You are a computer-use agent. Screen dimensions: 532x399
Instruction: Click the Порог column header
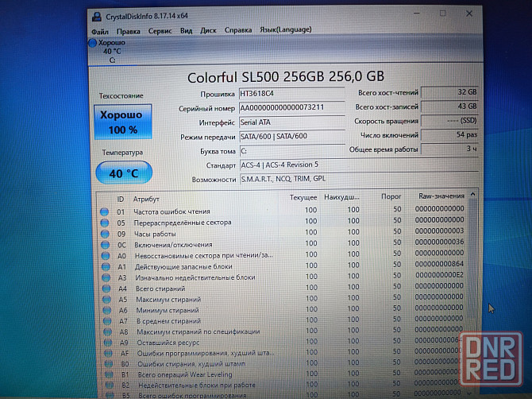[391, 196]
